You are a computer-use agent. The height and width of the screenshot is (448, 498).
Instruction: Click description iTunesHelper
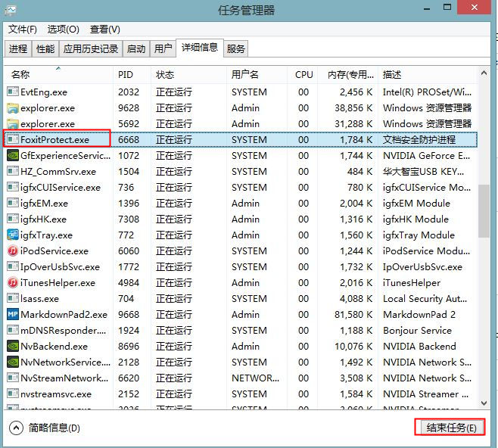tap(412, 282)
